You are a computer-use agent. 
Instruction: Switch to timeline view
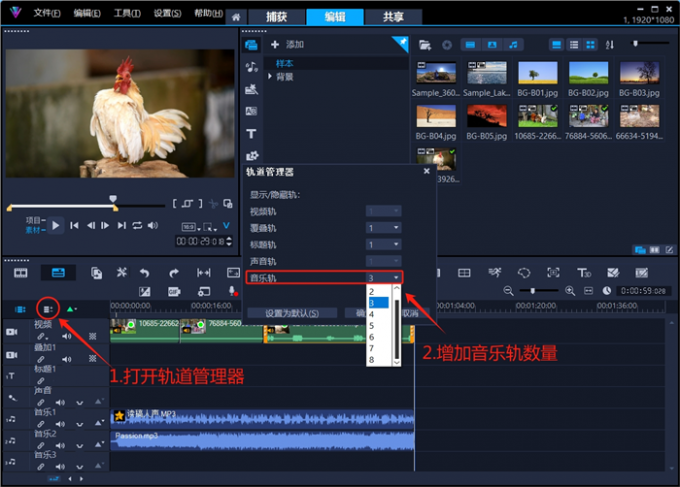coord(58,273)
